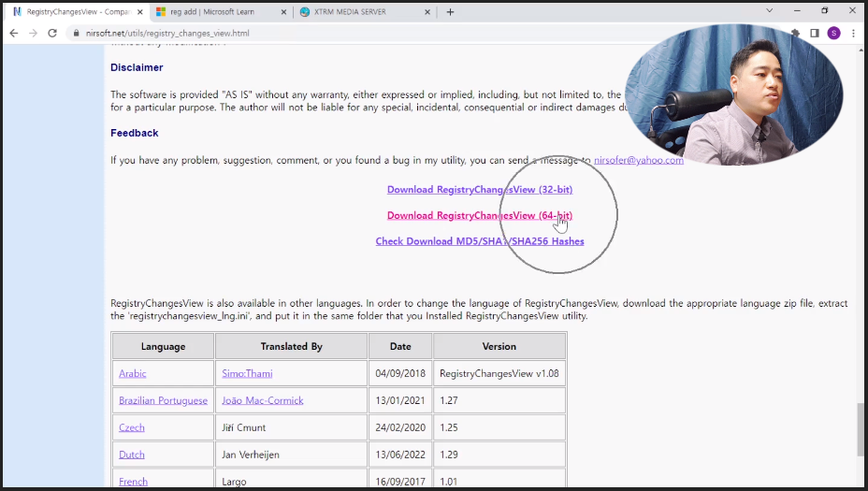Open the Extensions puzzle icon
Image resolution: width=868 pixels, height=491 pixels.
tap(795, 34)
